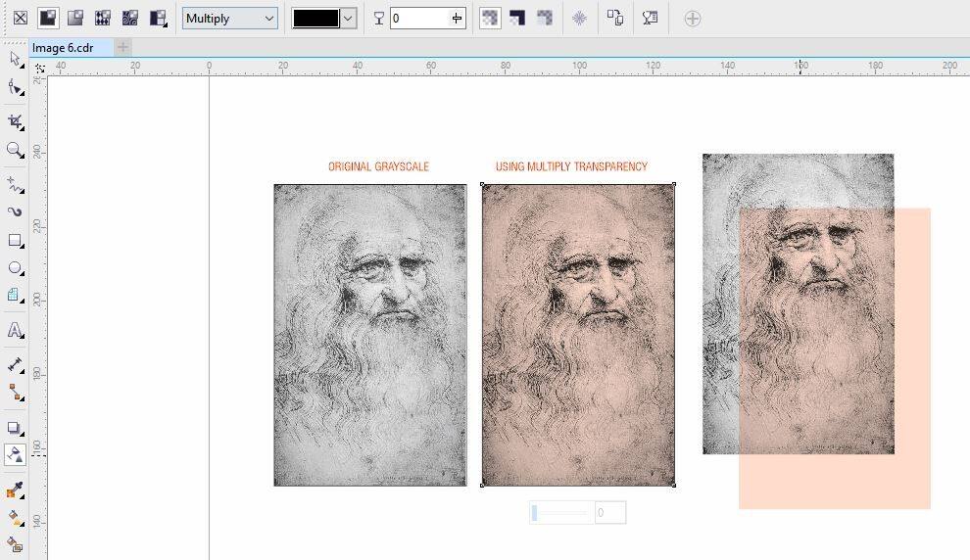The width and height of the screenshot is (970, 560).
Task: Choose Fountain transparency type
Action: (x=75, y=18)
